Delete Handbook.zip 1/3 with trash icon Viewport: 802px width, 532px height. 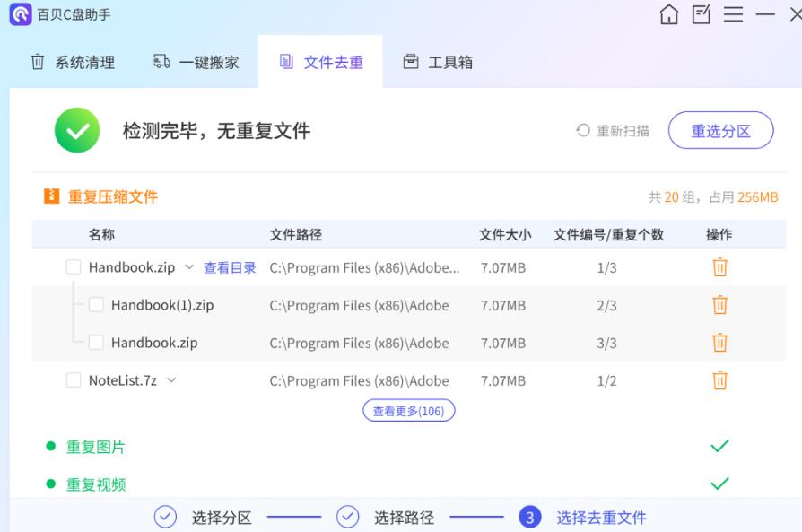719,267
